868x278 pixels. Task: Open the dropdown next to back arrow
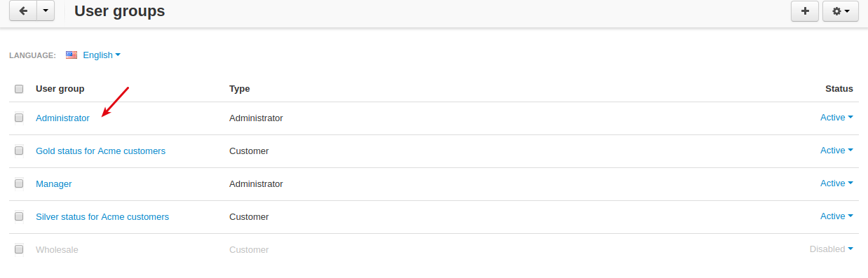click(x=46, y=11)
